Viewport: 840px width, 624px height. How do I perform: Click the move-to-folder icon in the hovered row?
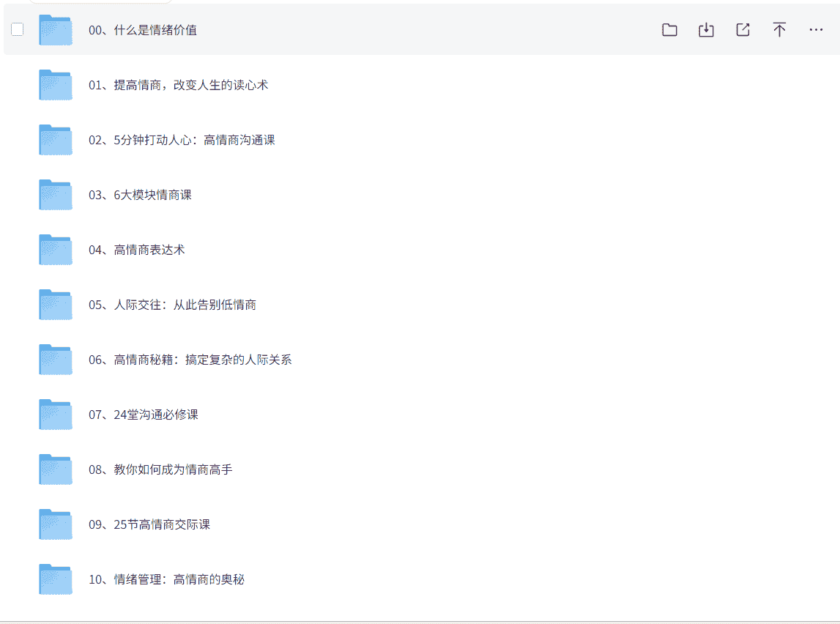pyautogui.click(x=669, y=30)
